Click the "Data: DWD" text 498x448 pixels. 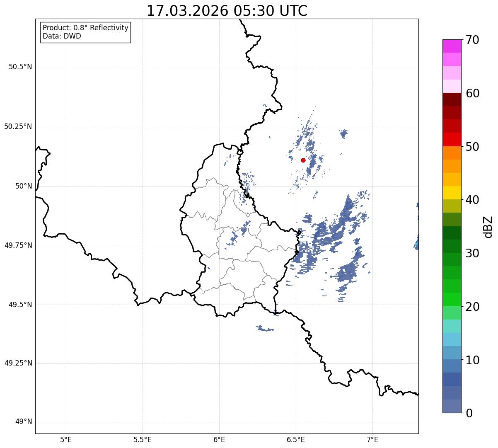click(x=62, y=36)
